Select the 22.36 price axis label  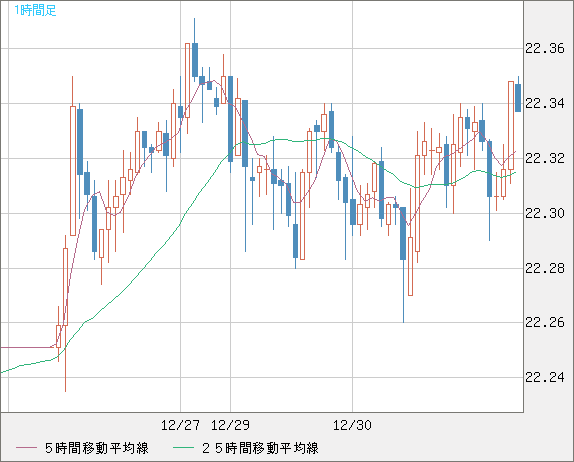click(x=545, y=48)
